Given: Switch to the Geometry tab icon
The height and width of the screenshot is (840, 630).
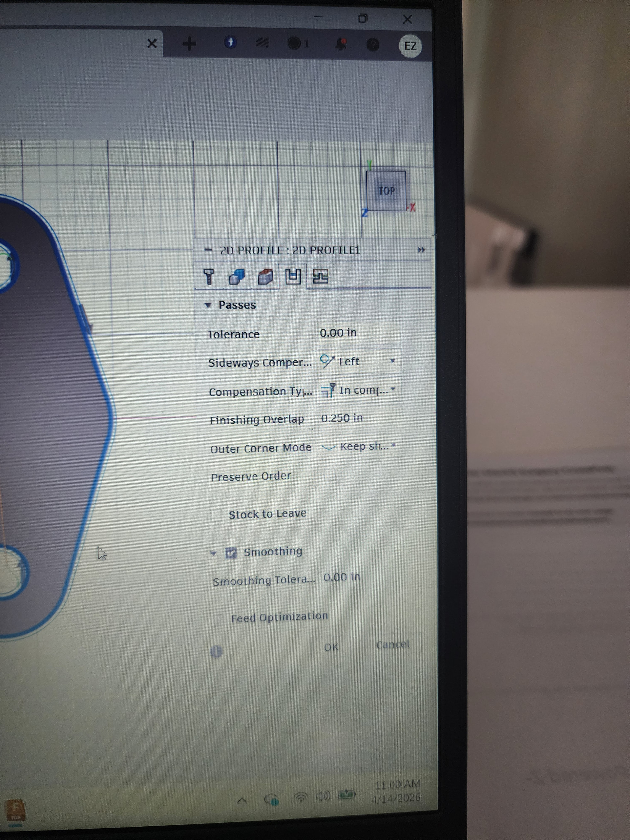Looking at the screenshot, I should pos(237,277).
